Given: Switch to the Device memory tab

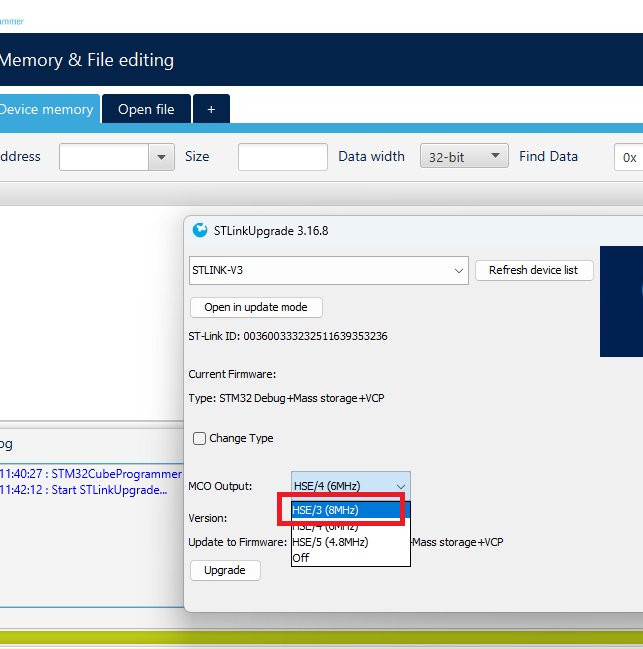Looking at the screenshot, I should (49, 109).
